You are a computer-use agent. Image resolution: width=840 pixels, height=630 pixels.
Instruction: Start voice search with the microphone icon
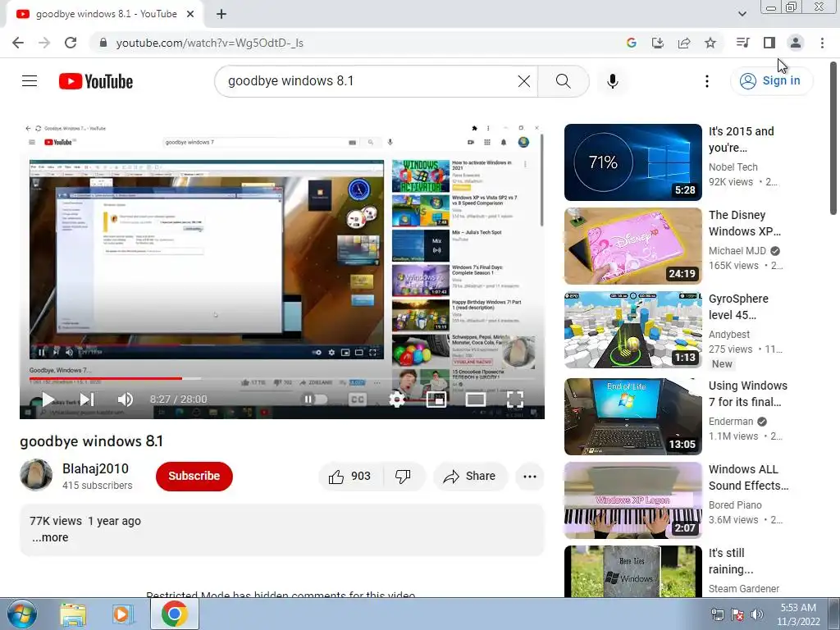pyautogui.click(x=613, y=81)
